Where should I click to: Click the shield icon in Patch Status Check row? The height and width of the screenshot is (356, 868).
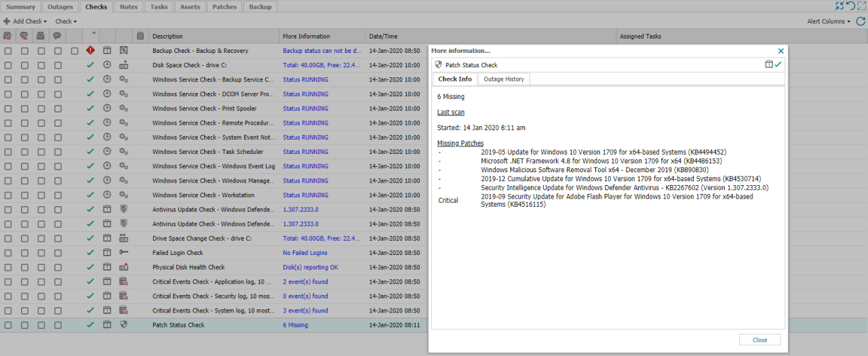click(123, 325)
